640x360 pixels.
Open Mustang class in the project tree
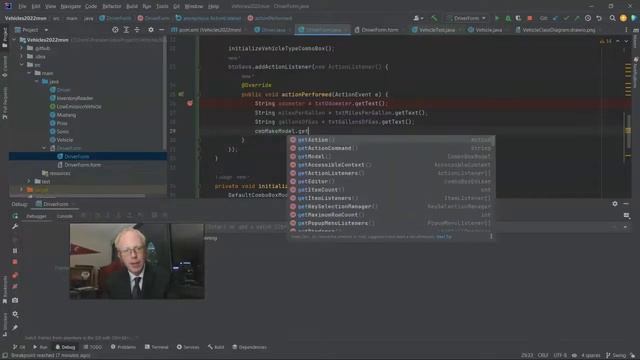click(66, 115)
